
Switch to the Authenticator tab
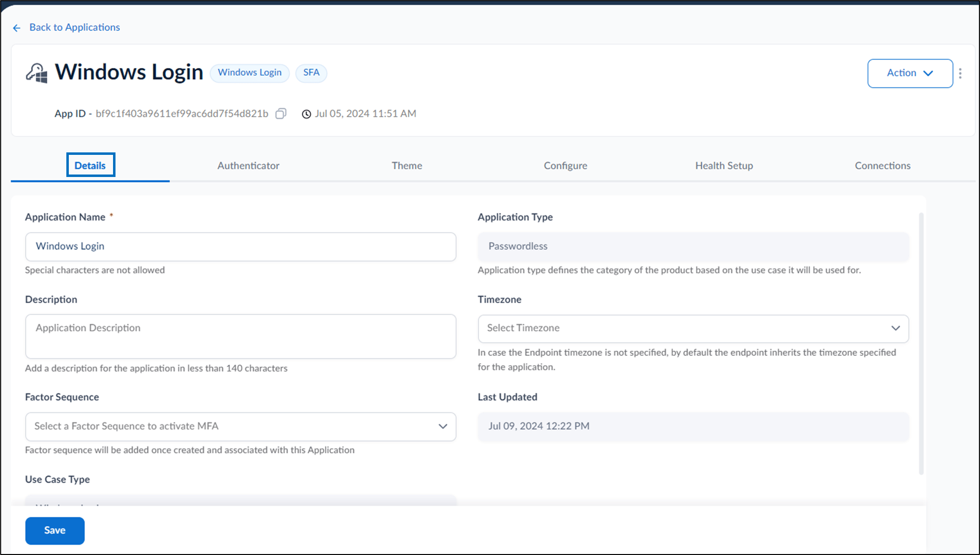point(248,166)
